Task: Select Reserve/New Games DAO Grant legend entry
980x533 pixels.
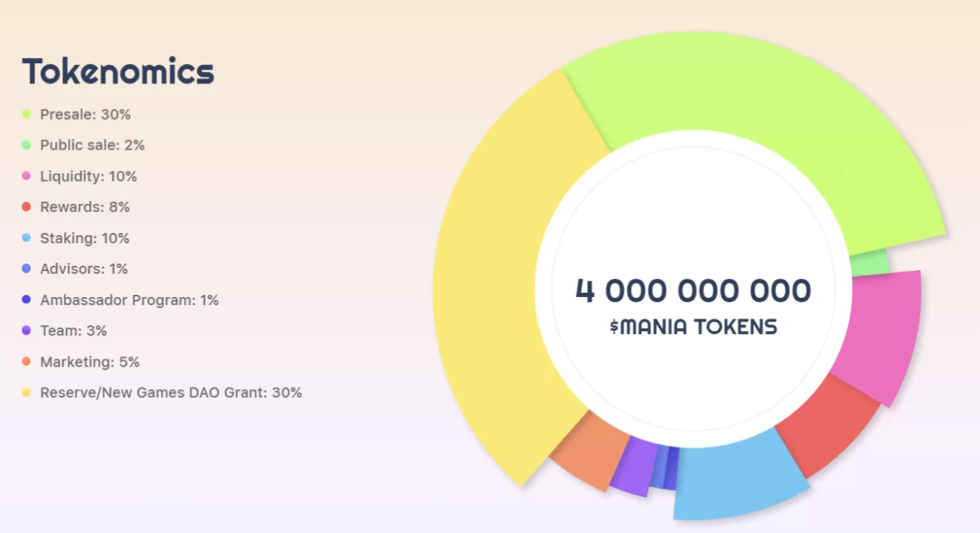Action: (171, 393)
